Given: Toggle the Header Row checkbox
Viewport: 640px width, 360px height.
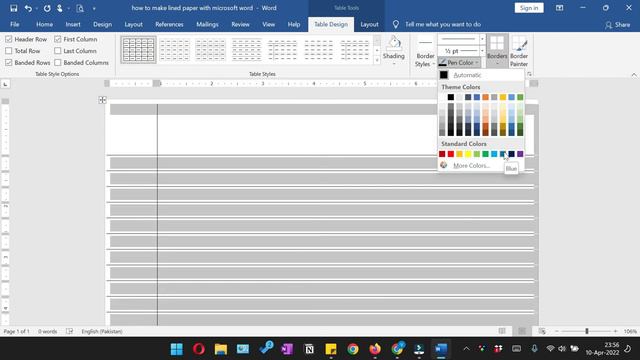Looking at the screenshot, I should (9, 39).
